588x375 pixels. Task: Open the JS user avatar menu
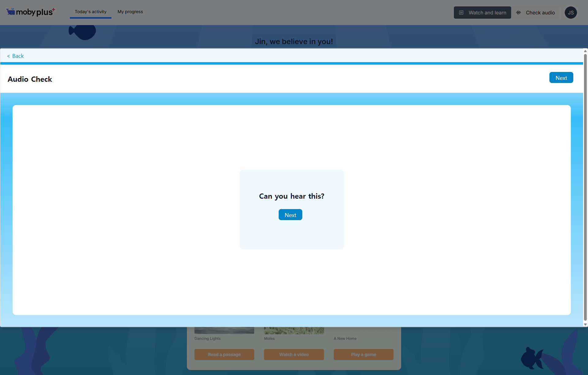(571, 13)
